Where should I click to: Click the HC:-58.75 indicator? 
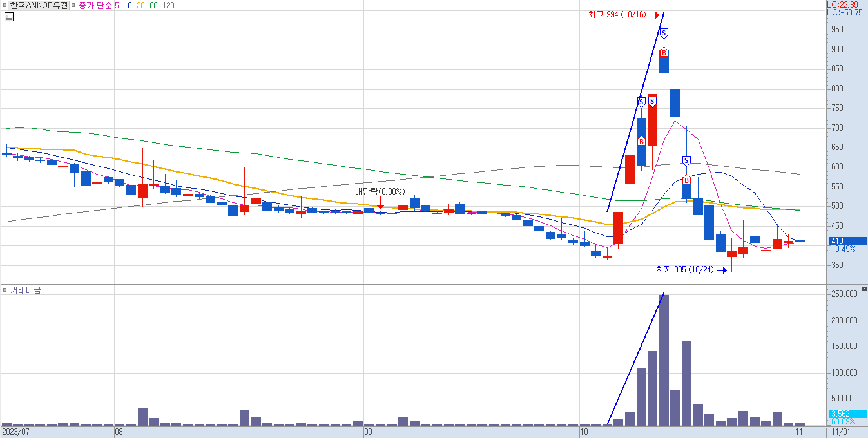click(x=844, y=12)
